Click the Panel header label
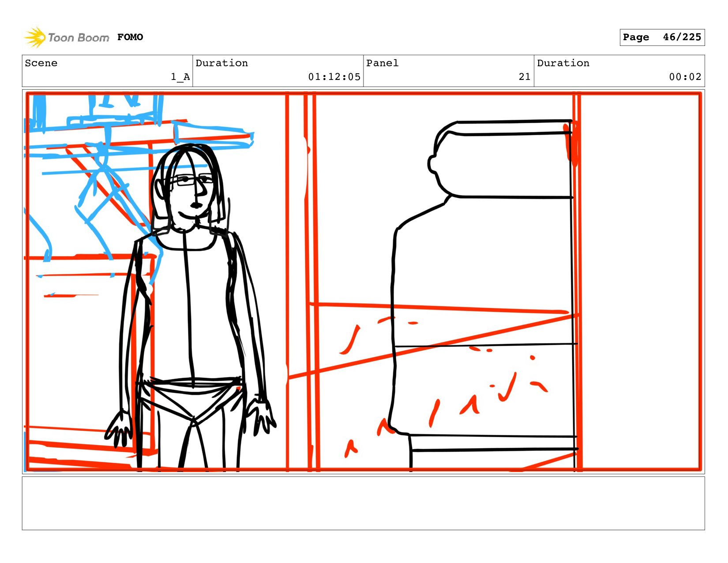 383,63
